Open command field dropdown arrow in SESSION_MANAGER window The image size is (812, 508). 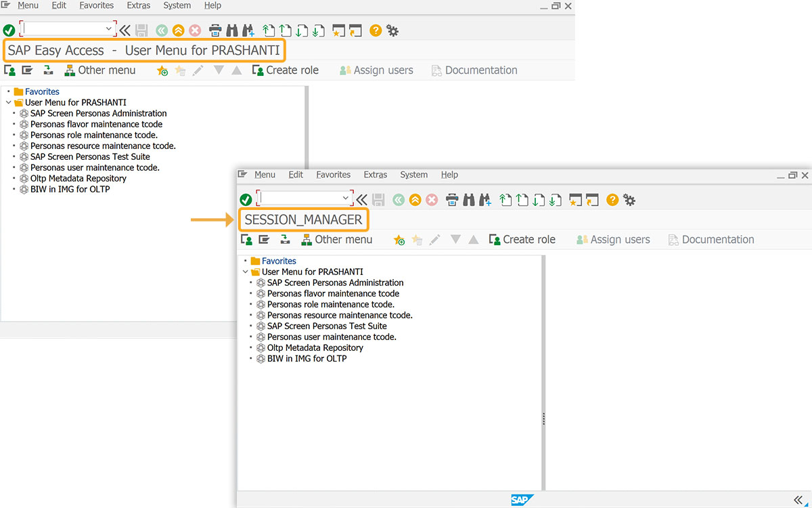pyautogui.click(x=346, y=198)
